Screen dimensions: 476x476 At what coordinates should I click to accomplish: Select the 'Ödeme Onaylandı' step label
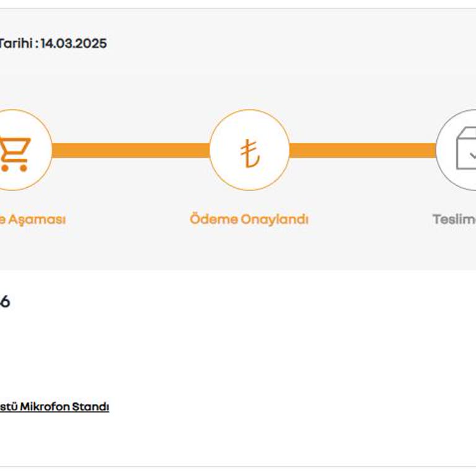[249, 219]
